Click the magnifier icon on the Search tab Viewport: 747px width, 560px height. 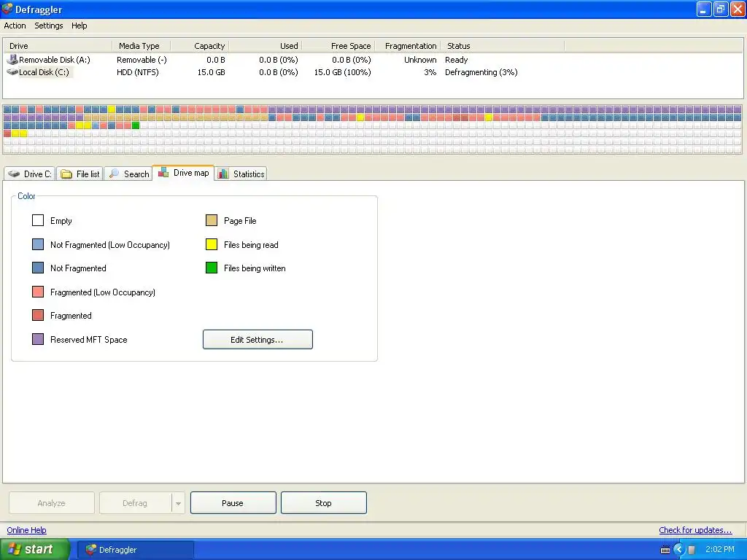[114, 174]
